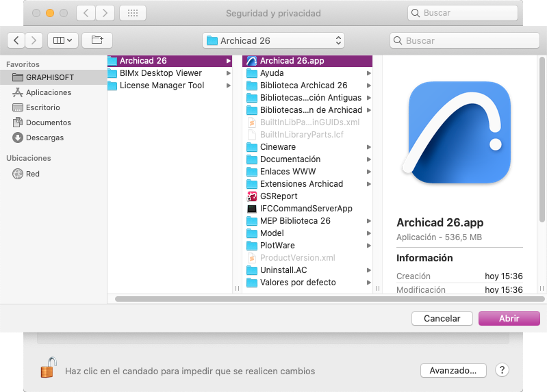Open the view mode dropdown
Image resolution: width=547 pixels, height=392 pixels.
[x=63, y=40]
